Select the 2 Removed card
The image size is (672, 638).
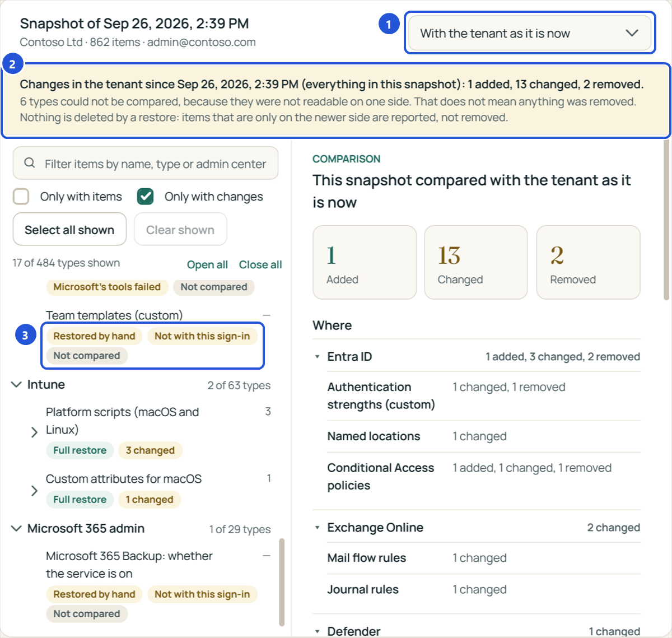click(x=588, y=262)
